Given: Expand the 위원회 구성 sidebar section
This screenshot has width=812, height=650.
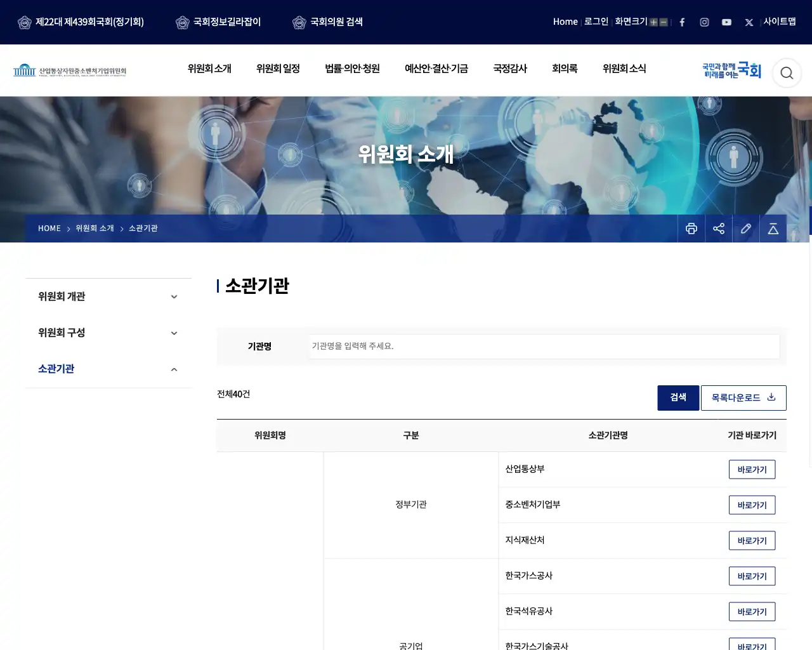Looking at the screenshot, I should tap(108, 333).
